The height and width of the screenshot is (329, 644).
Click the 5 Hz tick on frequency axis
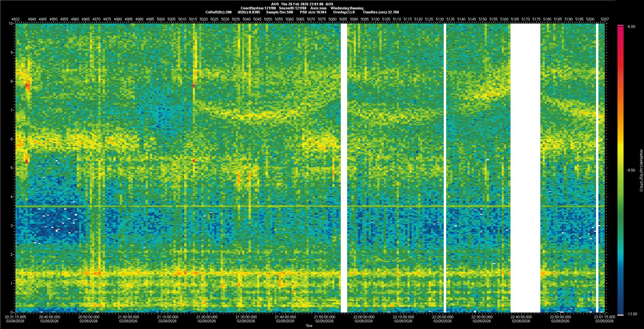tap(12, 168)
